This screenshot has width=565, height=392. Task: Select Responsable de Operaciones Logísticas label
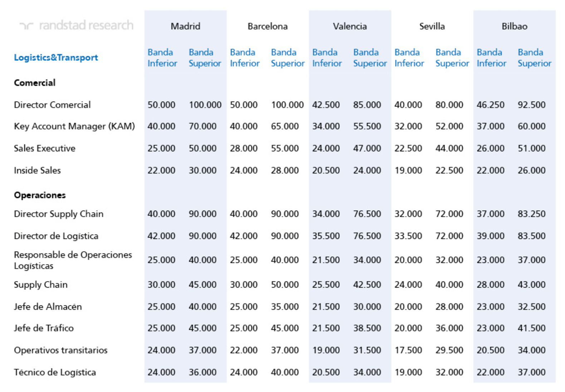73,260
